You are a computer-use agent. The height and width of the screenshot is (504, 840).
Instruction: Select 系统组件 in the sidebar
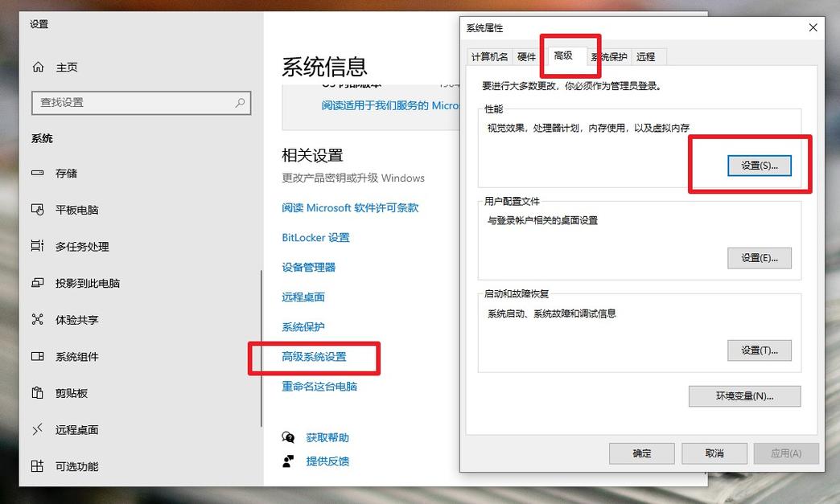tap(77, 357)
